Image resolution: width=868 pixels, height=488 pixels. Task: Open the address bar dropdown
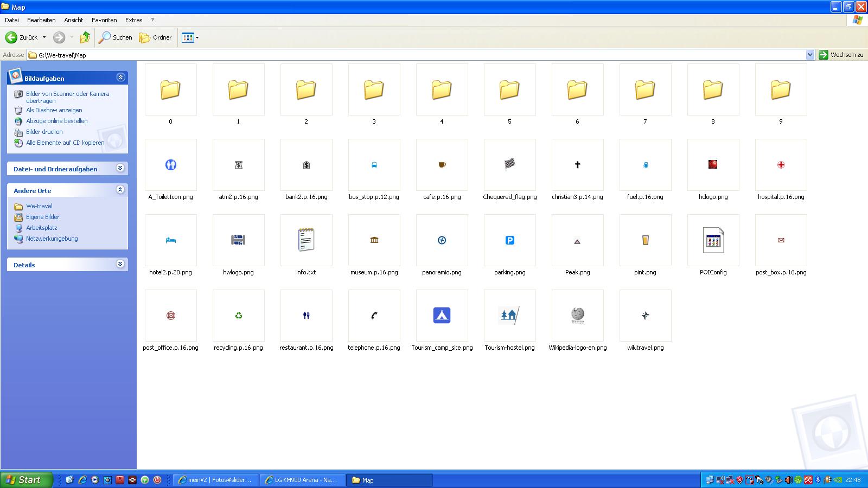810,55
